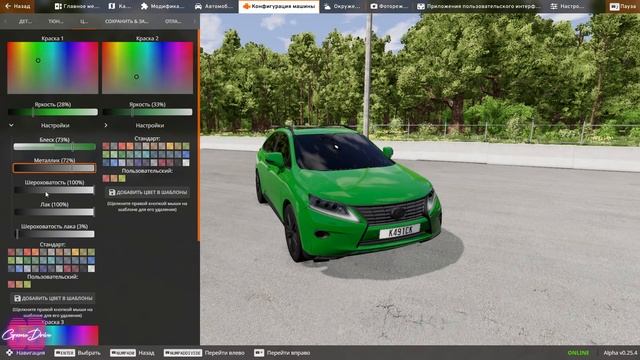The height and width of the screenshot is (360, 640).
Task: Pick a hue in the Краска 2 color field
Action: pos(147,68)
